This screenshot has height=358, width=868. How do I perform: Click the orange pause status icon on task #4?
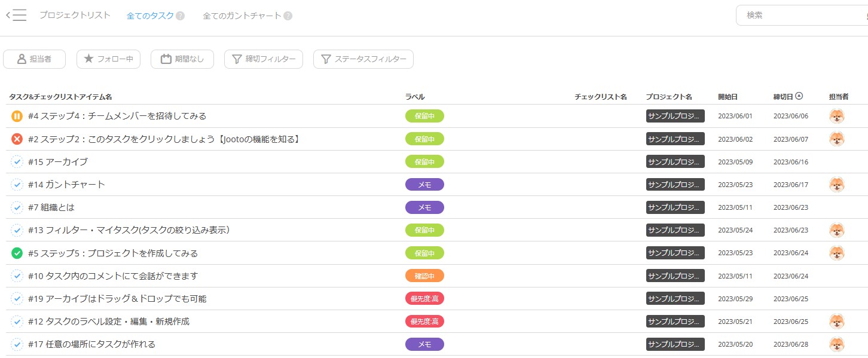click(17, 116)
